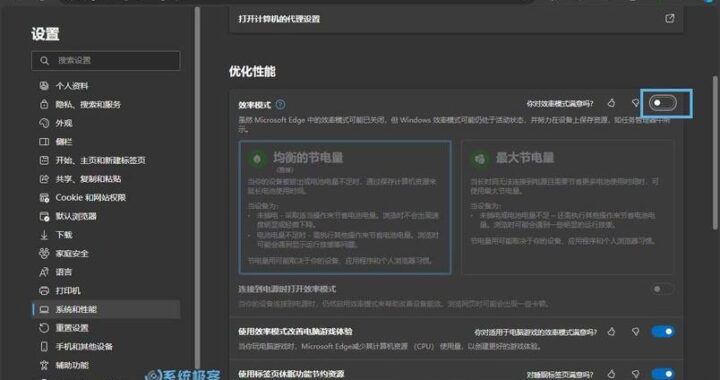Screen dimensions: 720x380
Task: Thumbs up the 睡眠标签页 feedback
Action: coord(611,374)
